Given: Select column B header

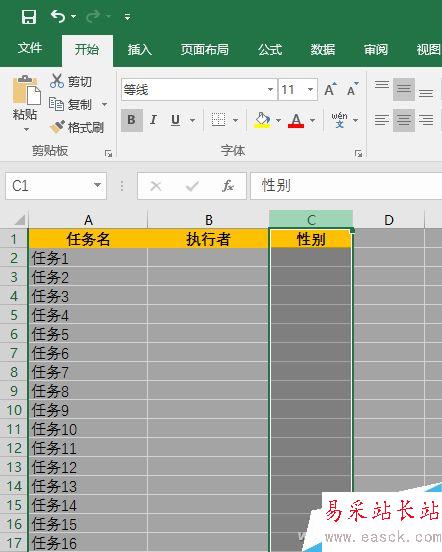Looking at the screenshot, I should click(208, 220).
